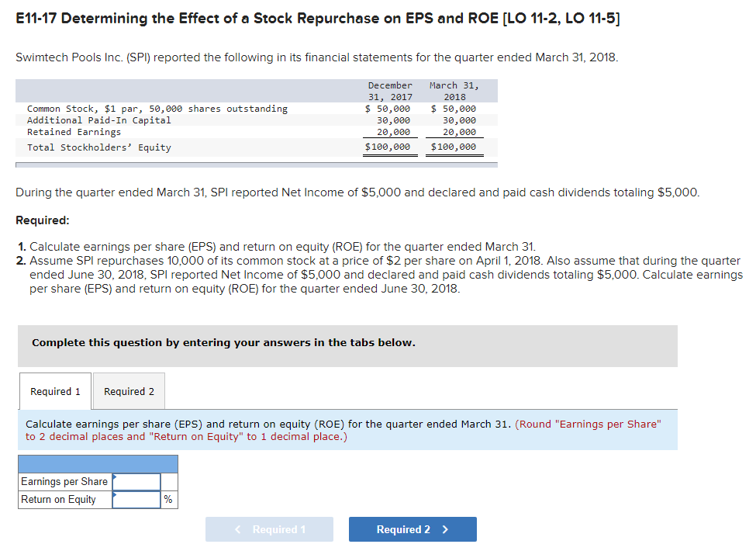This screenshot has width=756, height=551.
Task: Click the Required 2 navigation button
Action: [x=413, y=528]
